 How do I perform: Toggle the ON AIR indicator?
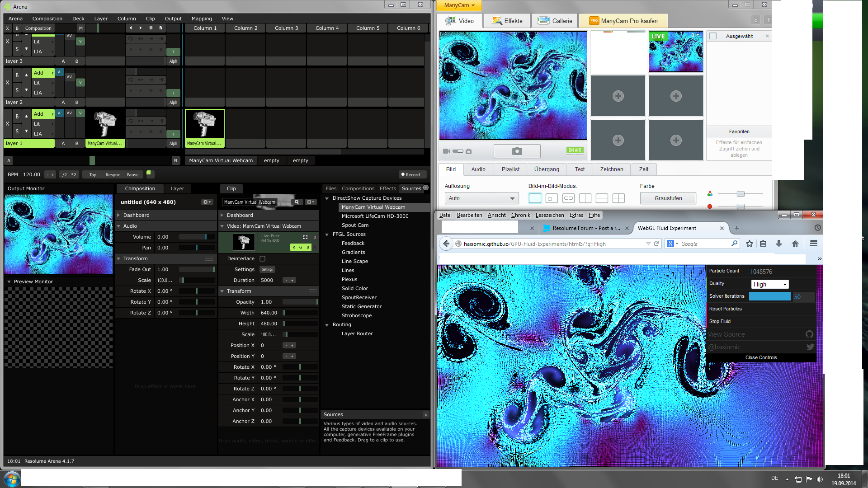[575, 150]
